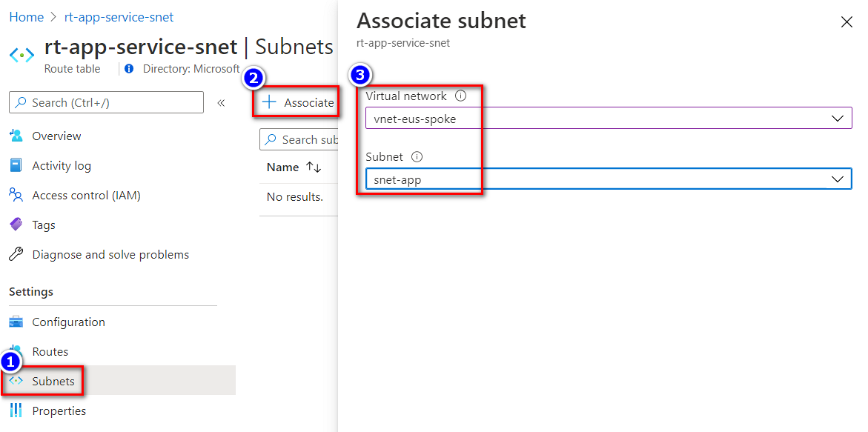Go to Home breadcrumb link
868x432 pixels.
click(x=26, y=16)
